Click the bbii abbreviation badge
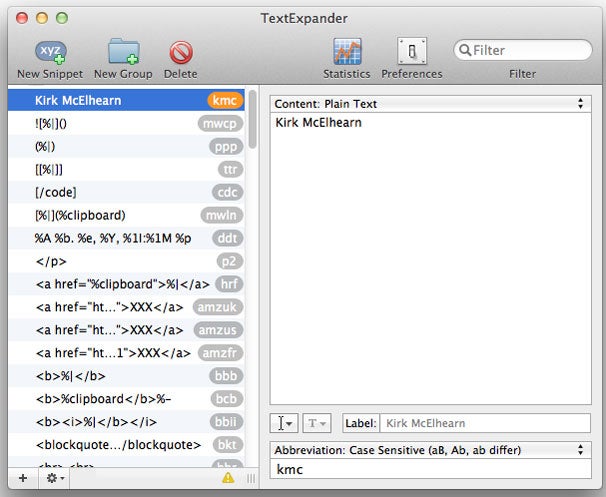 (x=226, y=422)
